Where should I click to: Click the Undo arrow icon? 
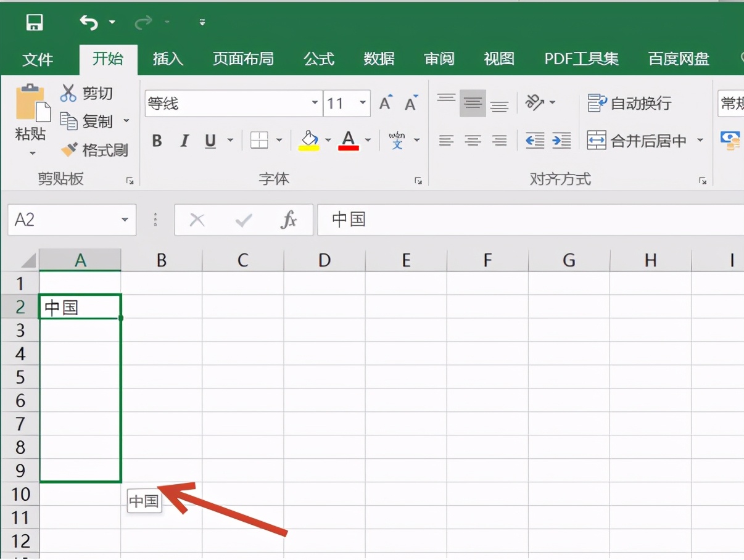point(89,23)
